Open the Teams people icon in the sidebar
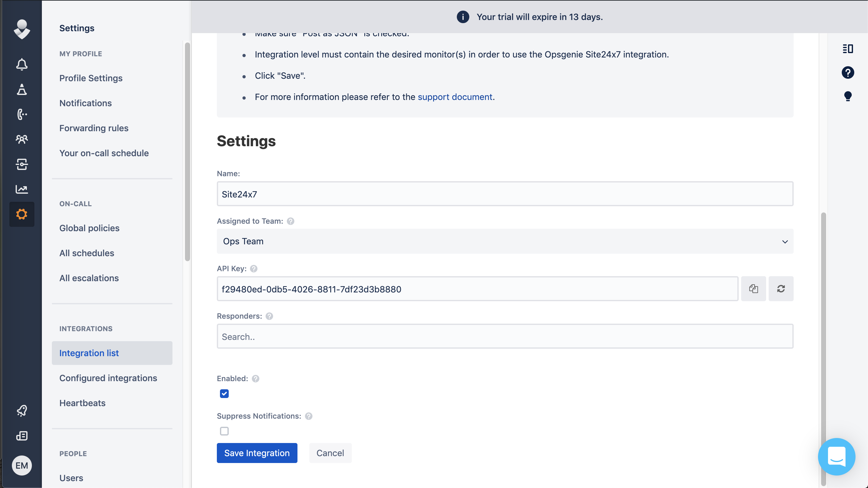868x488 pixels. point(22,139)
